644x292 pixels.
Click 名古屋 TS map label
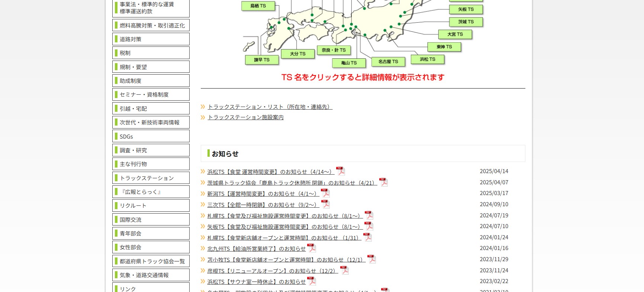click(388, 62)
